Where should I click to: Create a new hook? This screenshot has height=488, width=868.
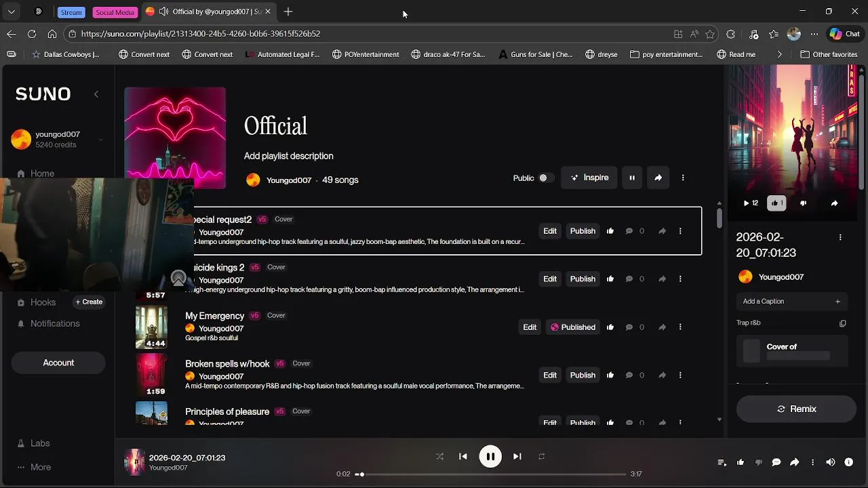(x=89, y=302)
